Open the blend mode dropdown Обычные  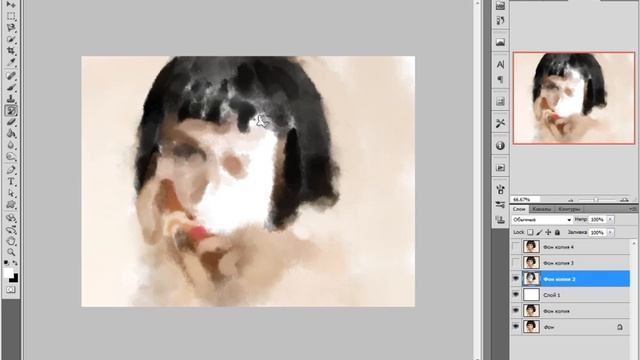tap(542, 220)
